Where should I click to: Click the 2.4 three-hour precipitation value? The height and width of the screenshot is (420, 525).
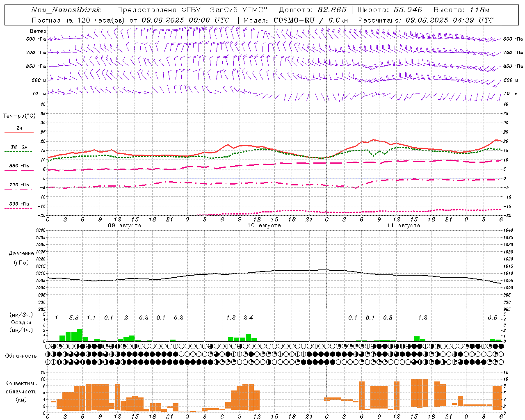(x=248, y=317)
